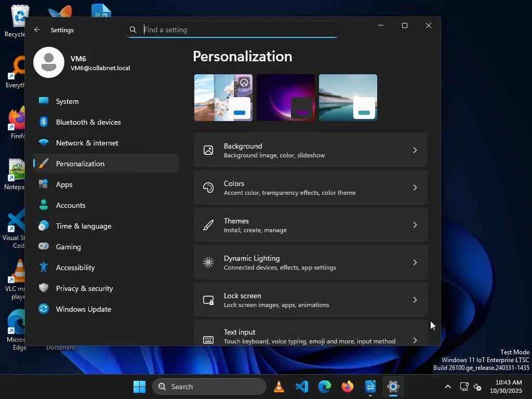The width and height of the screenshot is (532, 399).
Task: Select the Recycle Bin desktop icon
Action: tap(15, 21)
